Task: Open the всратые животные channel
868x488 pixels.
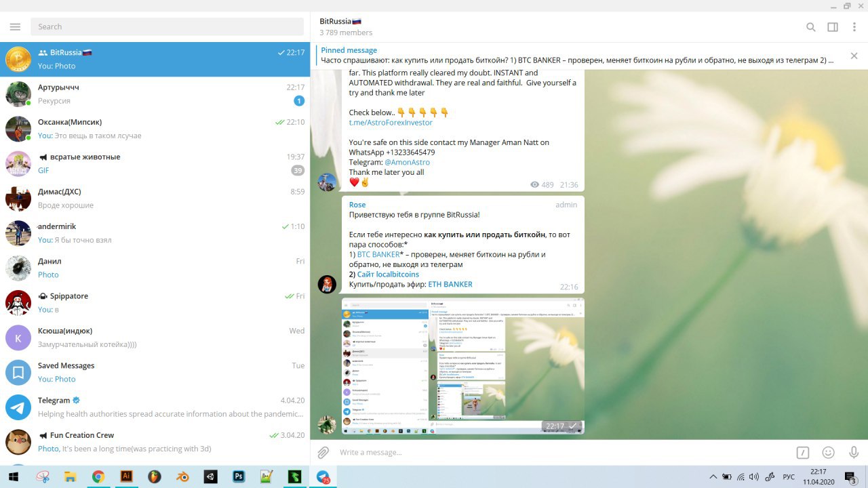Action: (155, 163)
